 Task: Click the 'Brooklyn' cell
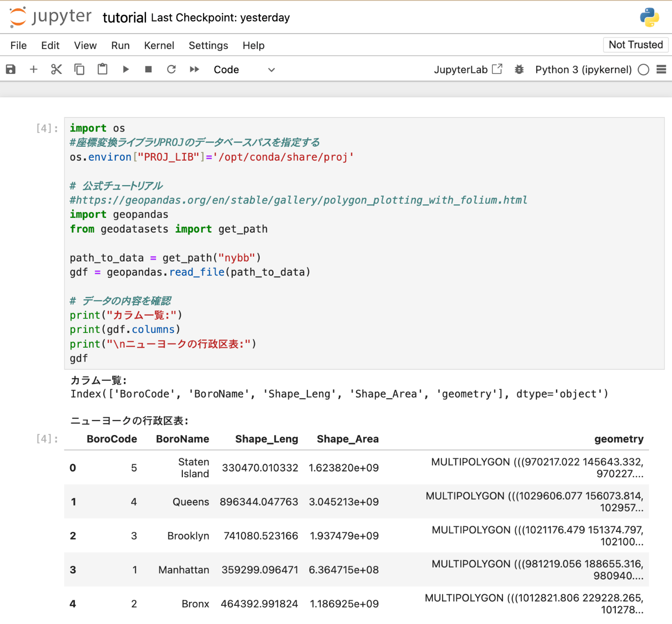click(x=188, y=536)
